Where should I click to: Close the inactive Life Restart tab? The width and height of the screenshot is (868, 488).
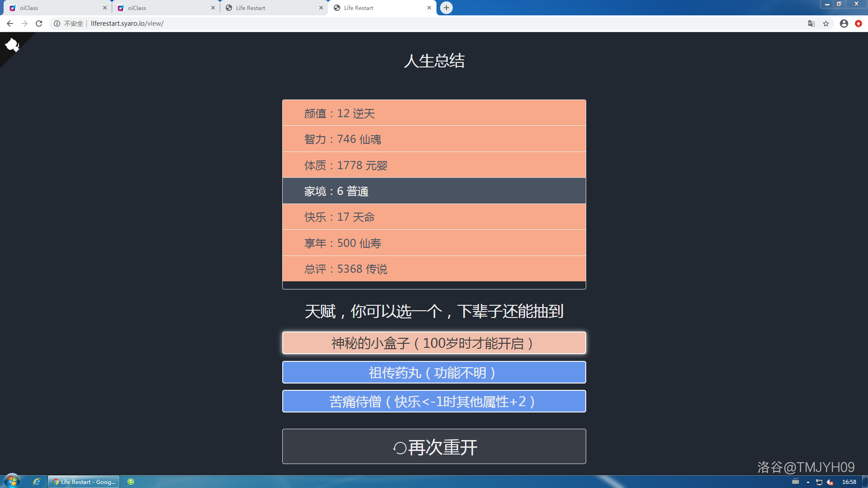pyautogui.click(x=321, y=8)
